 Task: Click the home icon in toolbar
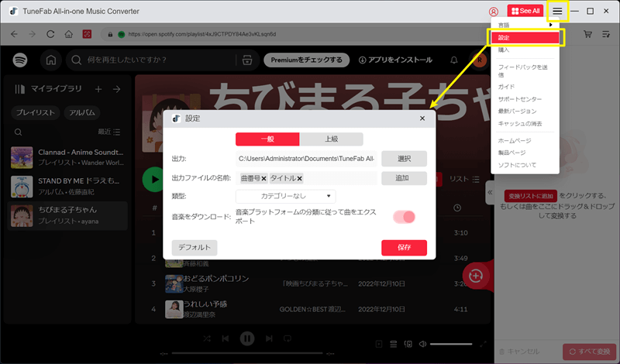point(69,34)
